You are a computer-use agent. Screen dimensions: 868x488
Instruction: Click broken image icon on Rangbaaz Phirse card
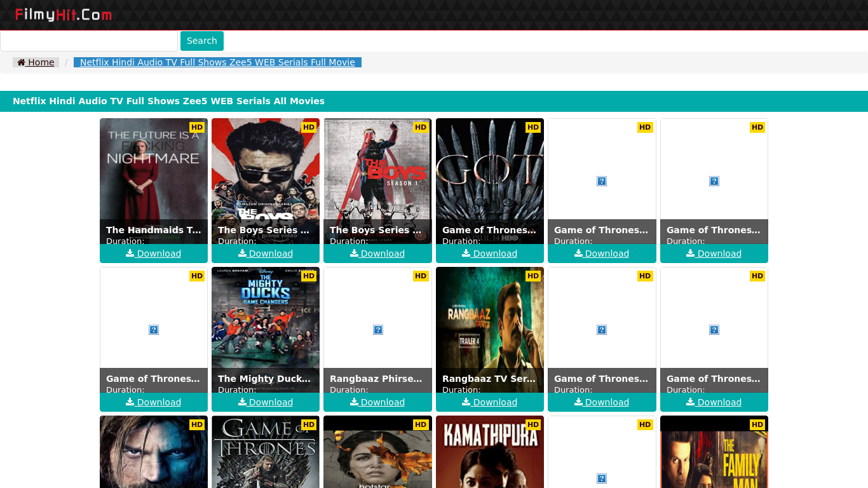(x=378, y=330)
